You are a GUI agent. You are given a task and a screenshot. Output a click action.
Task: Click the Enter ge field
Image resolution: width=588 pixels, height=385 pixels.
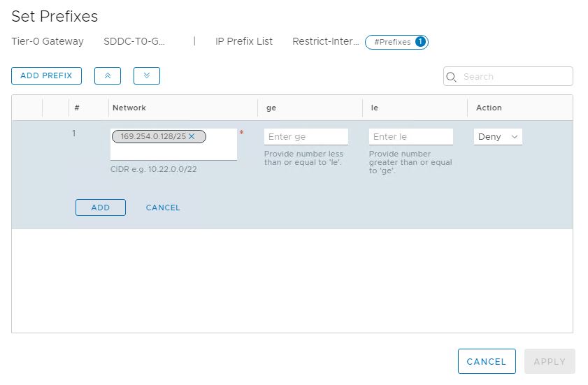tap(306, 137)
